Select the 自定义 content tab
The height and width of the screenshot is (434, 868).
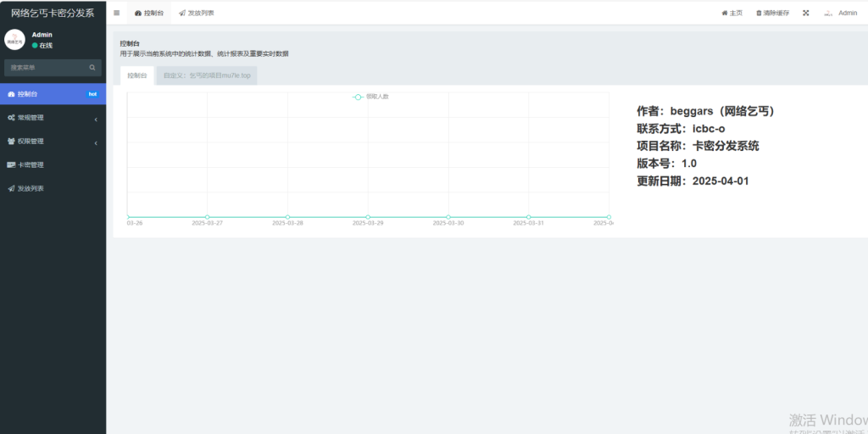pyautogui.click(x=207, y=75)
